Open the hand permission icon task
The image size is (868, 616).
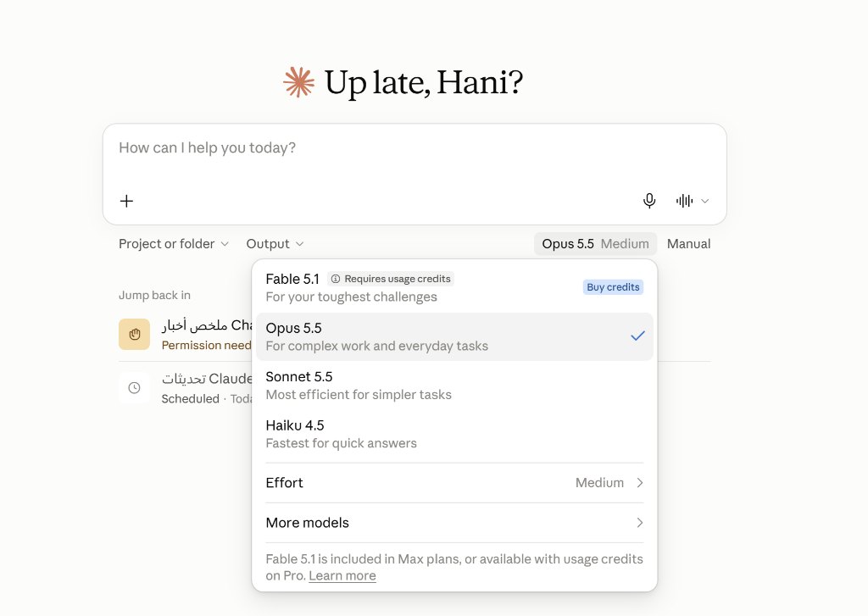134,335
